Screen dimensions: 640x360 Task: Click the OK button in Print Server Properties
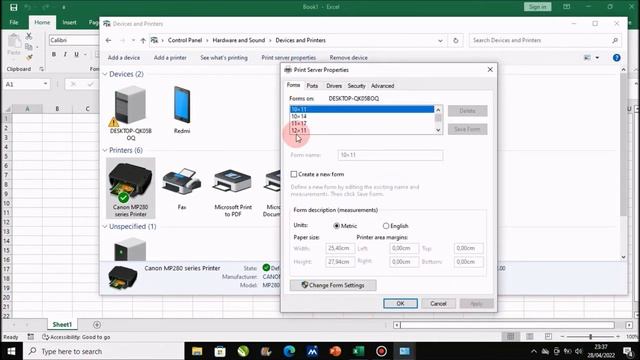(x=400, y=303)
